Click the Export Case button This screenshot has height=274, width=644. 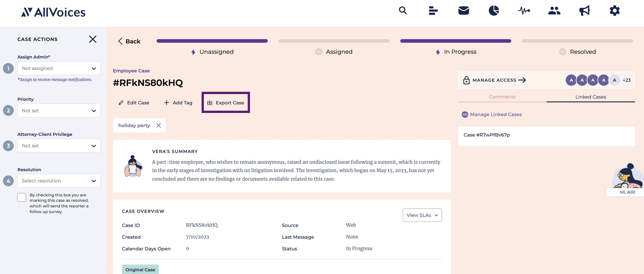(x=225, y=103)
